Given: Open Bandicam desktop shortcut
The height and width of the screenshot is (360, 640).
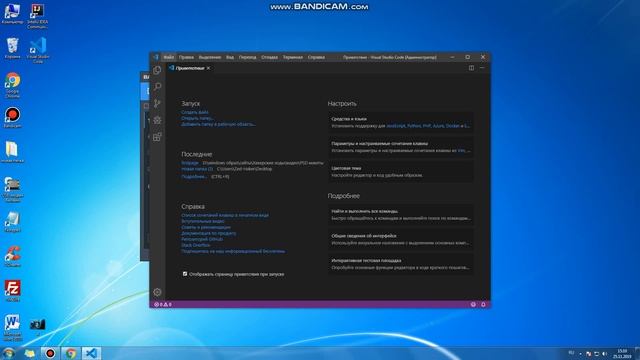Looking at the screenshot, I should pos(12,118).
